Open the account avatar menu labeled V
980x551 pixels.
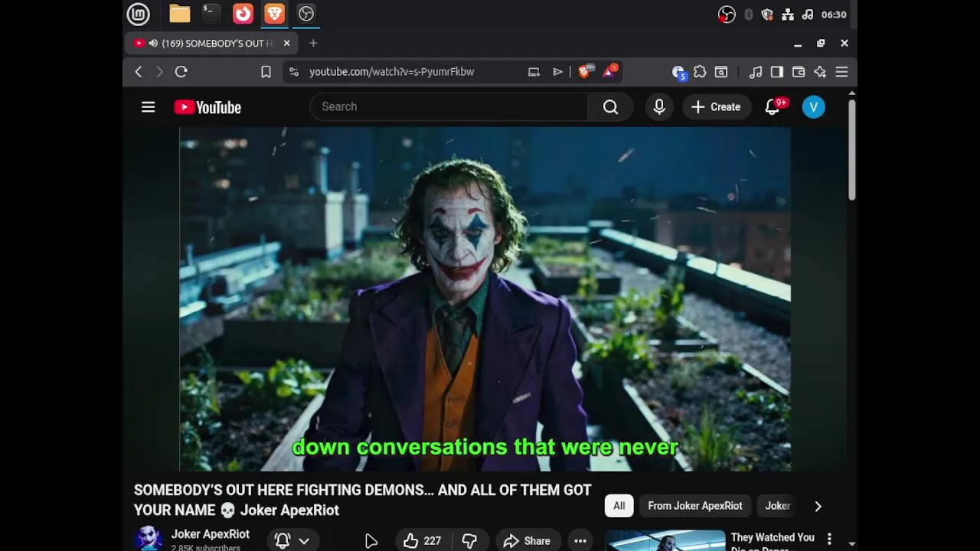[814, 107]
